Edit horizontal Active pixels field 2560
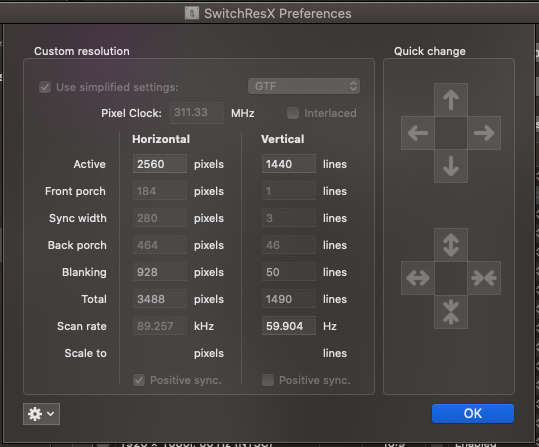This screenshot has width=539, height=447. click(160, 164)
